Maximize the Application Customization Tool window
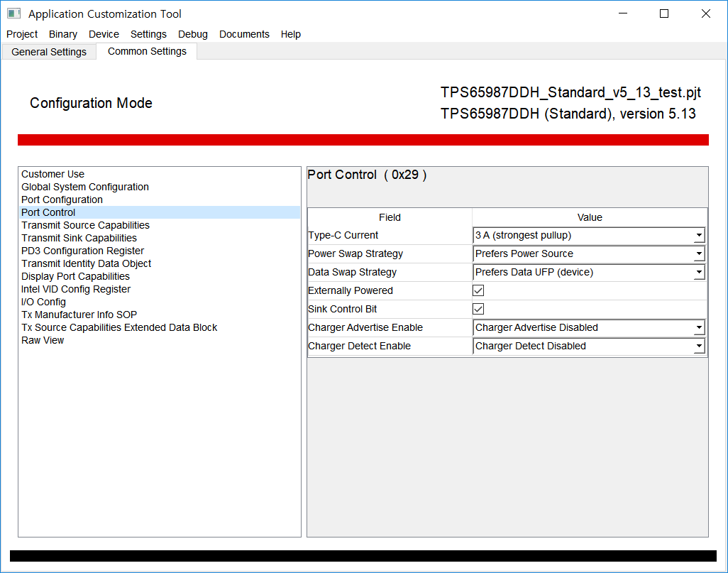Image resolution: width=728 pixels, height=573 pixels. click(x=664, y=13)
